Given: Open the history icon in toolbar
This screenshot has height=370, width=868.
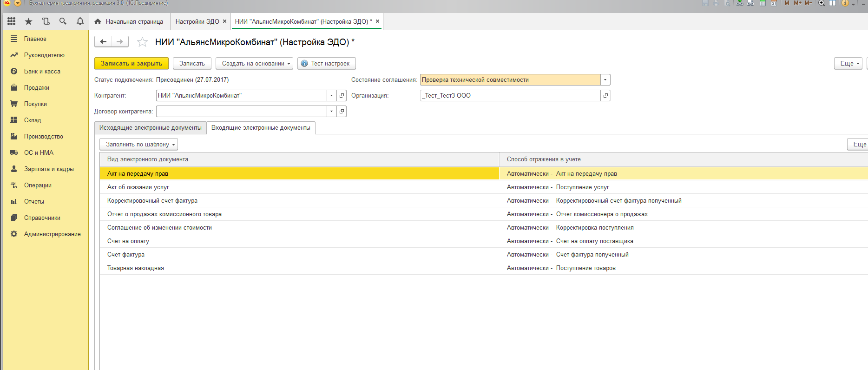Looking at the screenshot, I should (46, 21).
